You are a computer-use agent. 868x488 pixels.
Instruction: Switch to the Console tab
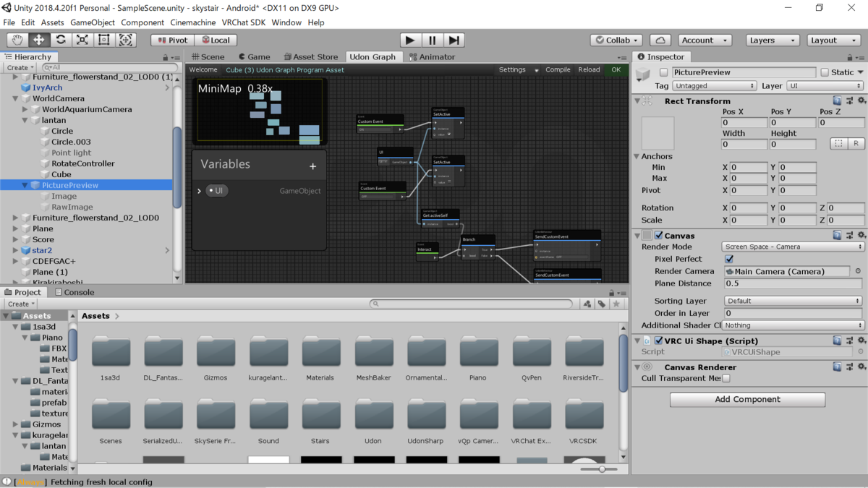point(74,292)
